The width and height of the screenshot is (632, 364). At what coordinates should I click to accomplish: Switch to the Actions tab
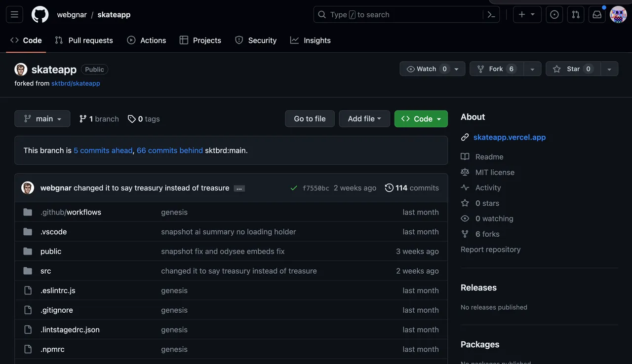147,40
